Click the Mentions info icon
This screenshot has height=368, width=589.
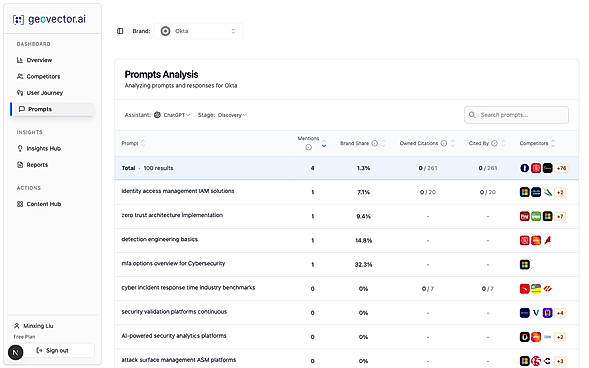click(308, 148)
